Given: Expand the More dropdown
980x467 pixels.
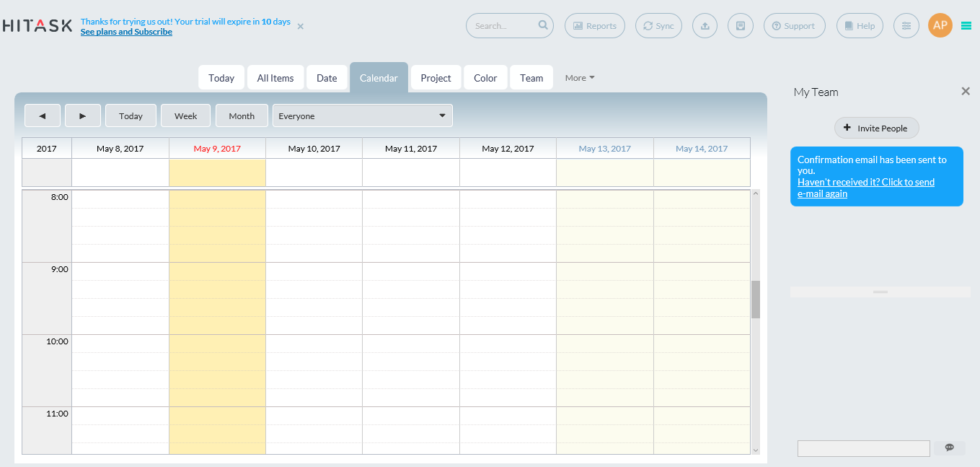Looking at the screenshot, I should (x=580, y=78).
